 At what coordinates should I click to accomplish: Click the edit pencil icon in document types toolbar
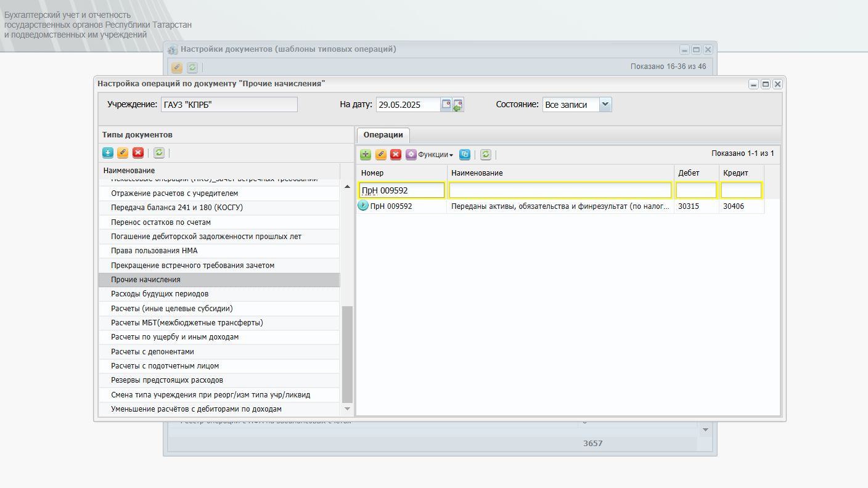pyautogui.click(x=123, y=152)
